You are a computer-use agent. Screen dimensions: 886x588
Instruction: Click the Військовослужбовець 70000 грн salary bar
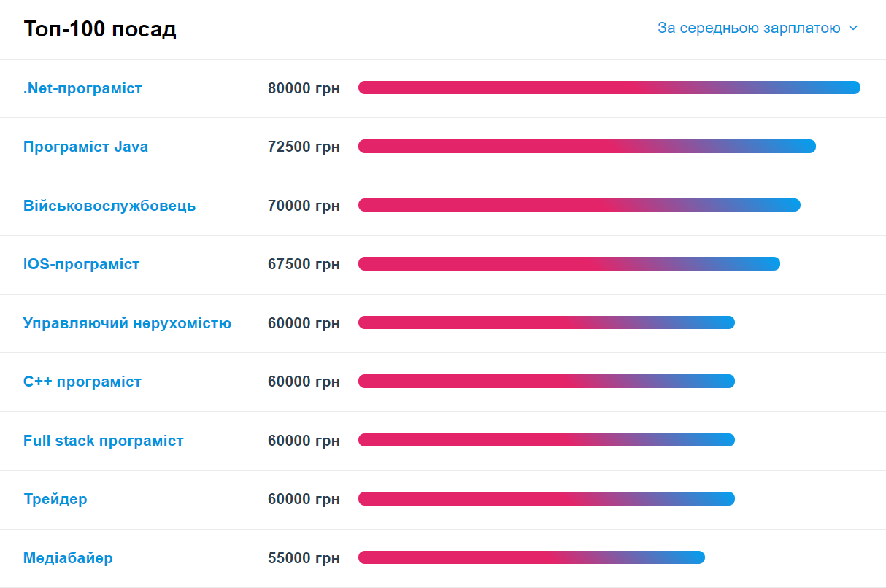click(579, 205)
